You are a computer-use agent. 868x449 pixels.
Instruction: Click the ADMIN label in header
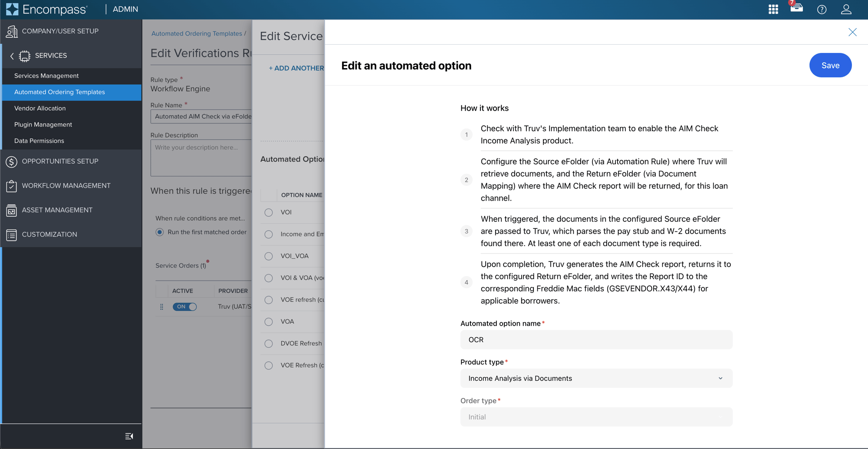point(125,9)
